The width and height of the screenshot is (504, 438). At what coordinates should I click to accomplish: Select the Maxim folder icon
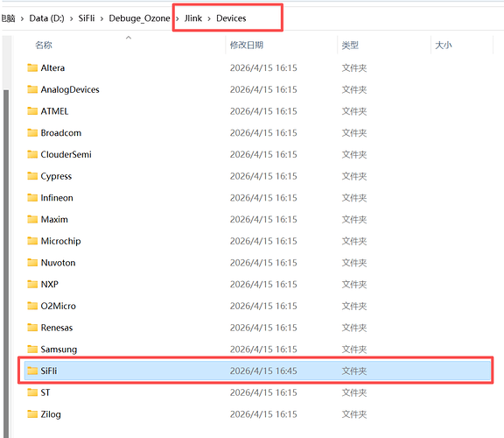coord(32,219)
